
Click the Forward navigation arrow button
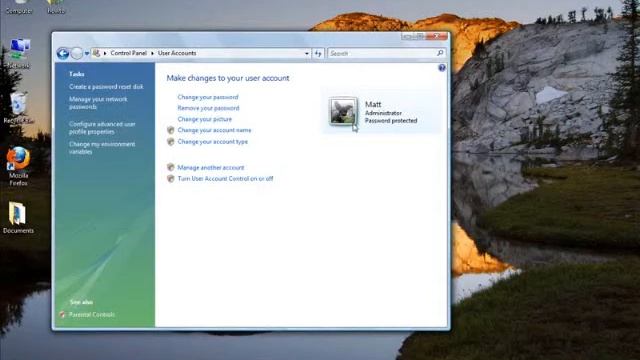pyautogui.click(x=76, y=53)
